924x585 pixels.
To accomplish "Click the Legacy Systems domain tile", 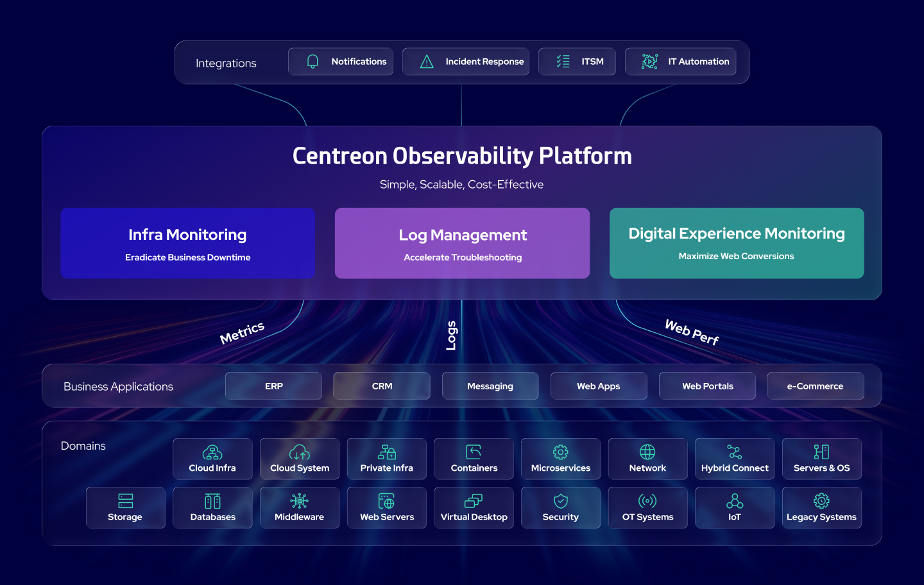I will click(x=821, y=508).
